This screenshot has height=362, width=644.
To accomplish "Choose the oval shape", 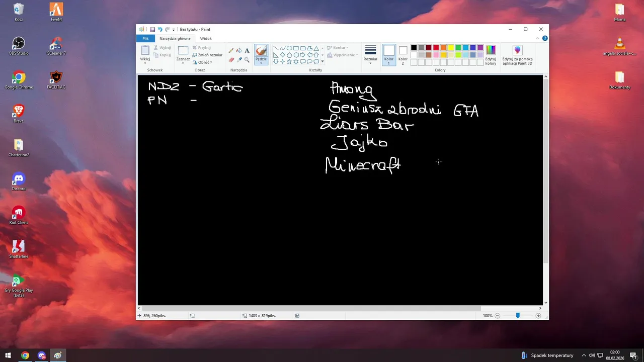I will point(289,48).
